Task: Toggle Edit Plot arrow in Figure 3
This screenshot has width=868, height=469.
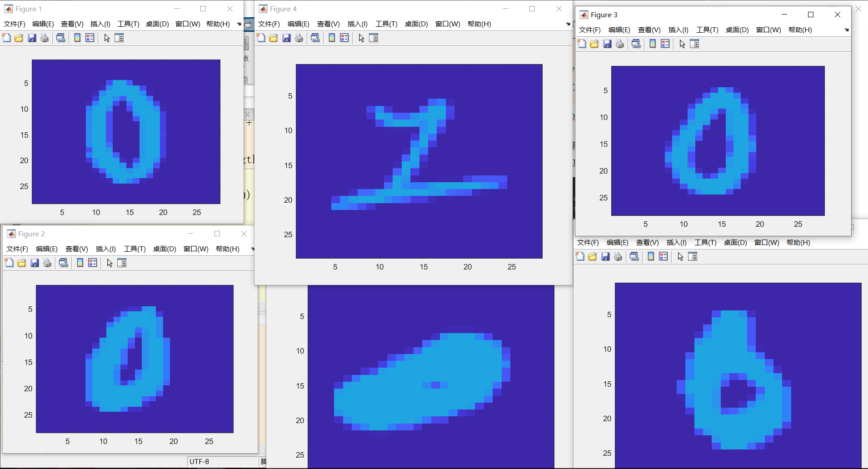Action: [x=682, y=44]
